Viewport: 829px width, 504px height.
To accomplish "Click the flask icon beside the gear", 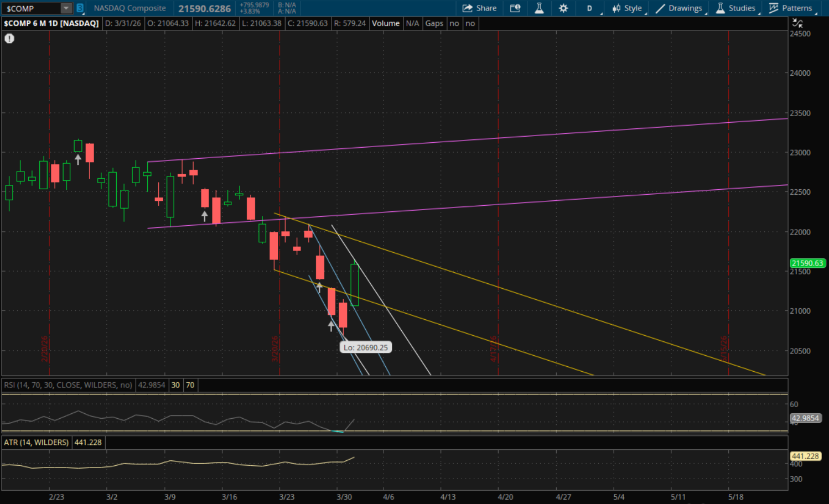I will tap(539, 8).
